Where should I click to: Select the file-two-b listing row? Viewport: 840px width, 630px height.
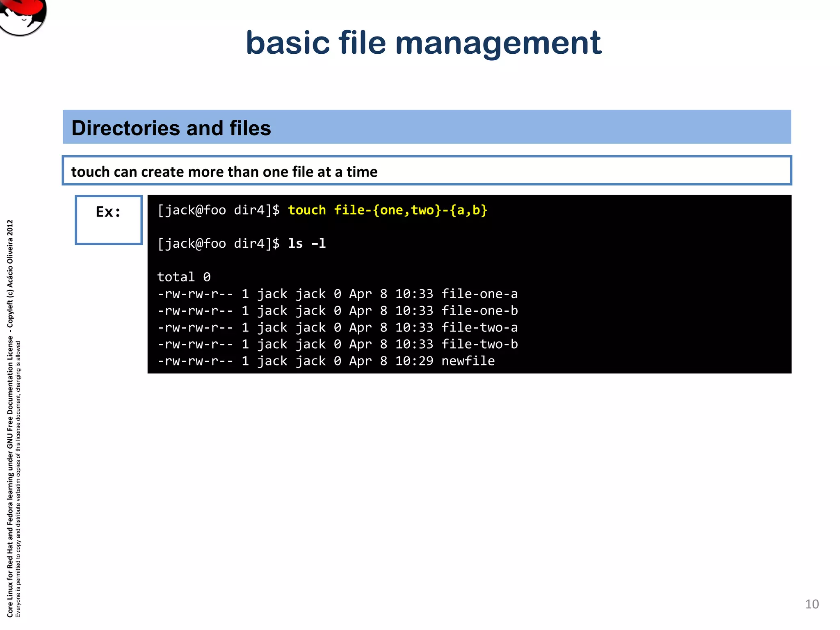coord(338,344)
